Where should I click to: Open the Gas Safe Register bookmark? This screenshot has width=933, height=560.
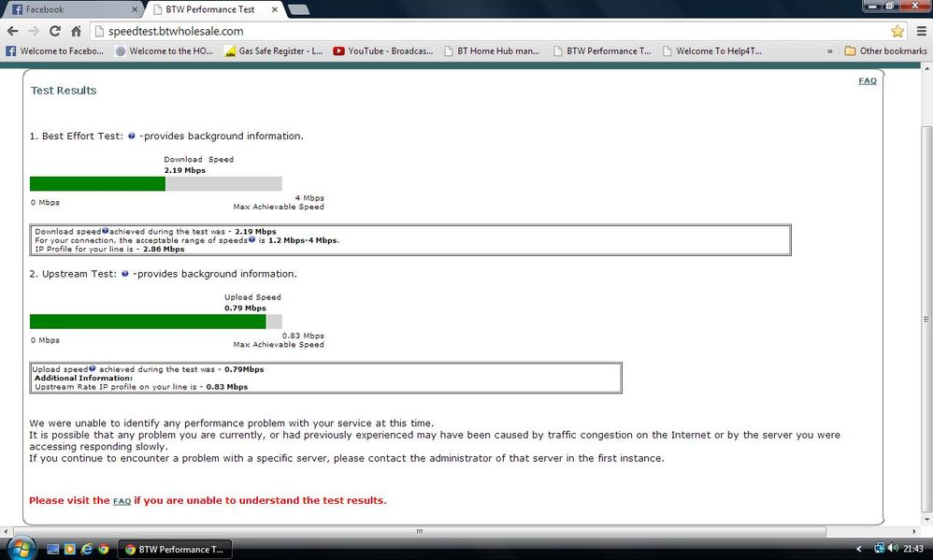click(274, 51)
